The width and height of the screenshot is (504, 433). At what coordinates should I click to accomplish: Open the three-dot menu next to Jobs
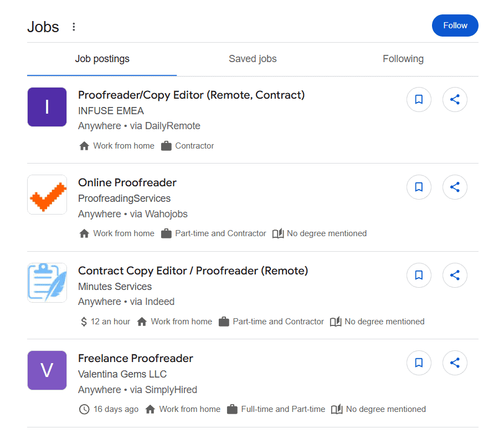[74, 27]
